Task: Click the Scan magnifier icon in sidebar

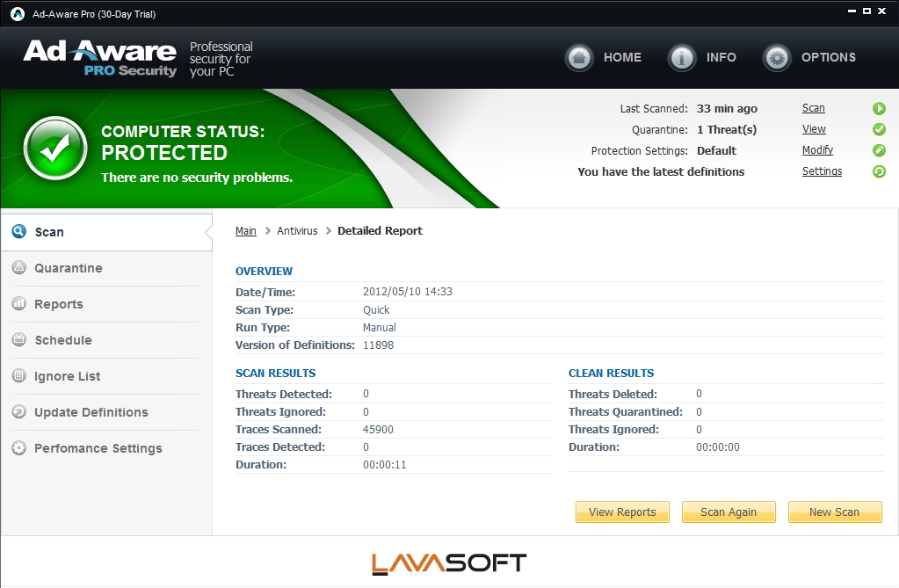Action: pyautogui.click(x=19, y=231)
